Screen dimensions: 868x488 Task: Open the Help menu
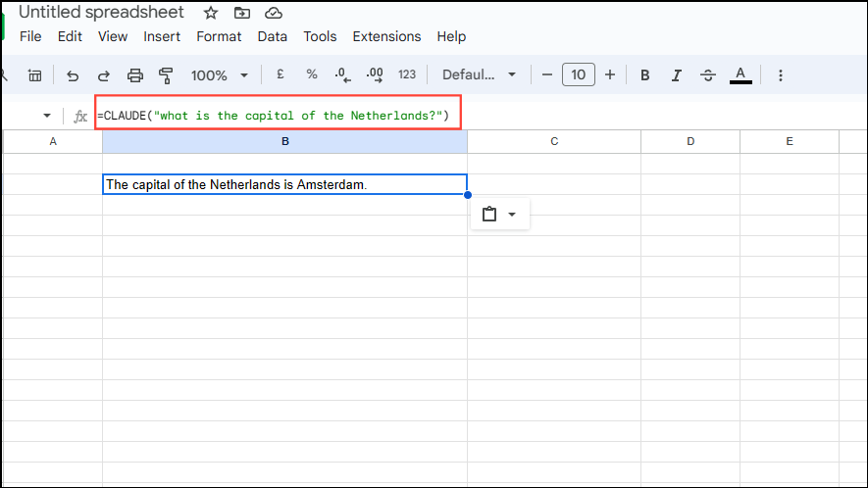pos(451,36)
